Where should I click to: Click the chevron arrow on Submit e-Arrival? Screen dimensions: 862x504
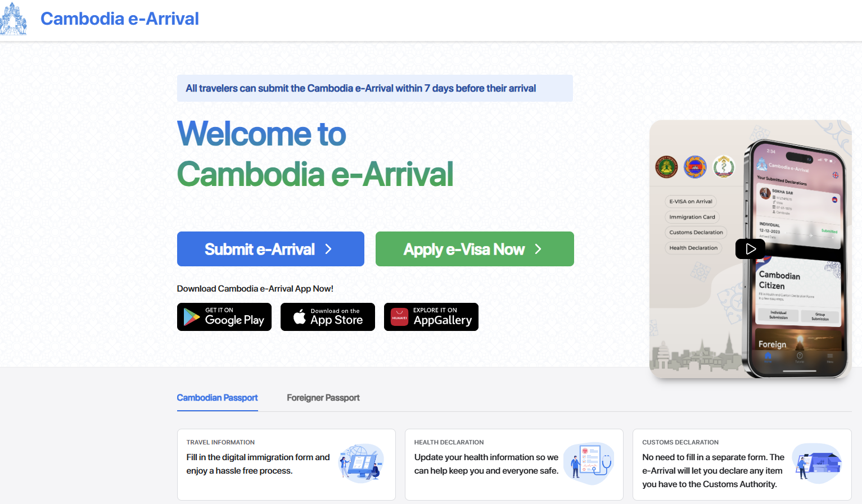tap(328, 249)
